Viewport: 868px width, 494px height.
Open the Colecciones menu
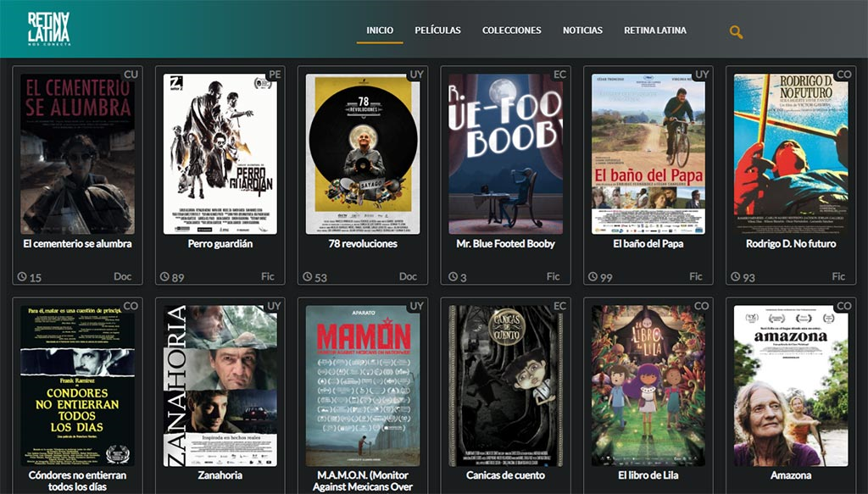pyautogui.click(x=511, y=31)
